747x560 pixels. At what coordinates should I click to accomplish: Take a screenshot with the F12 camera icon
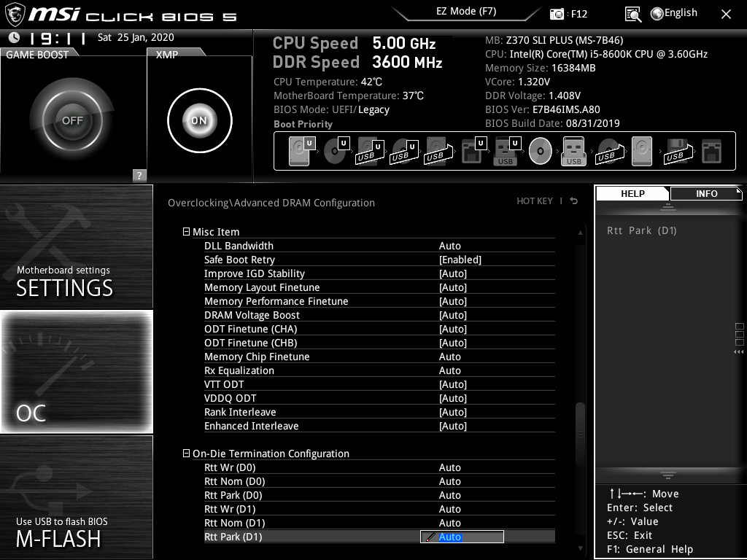(557, 15)
